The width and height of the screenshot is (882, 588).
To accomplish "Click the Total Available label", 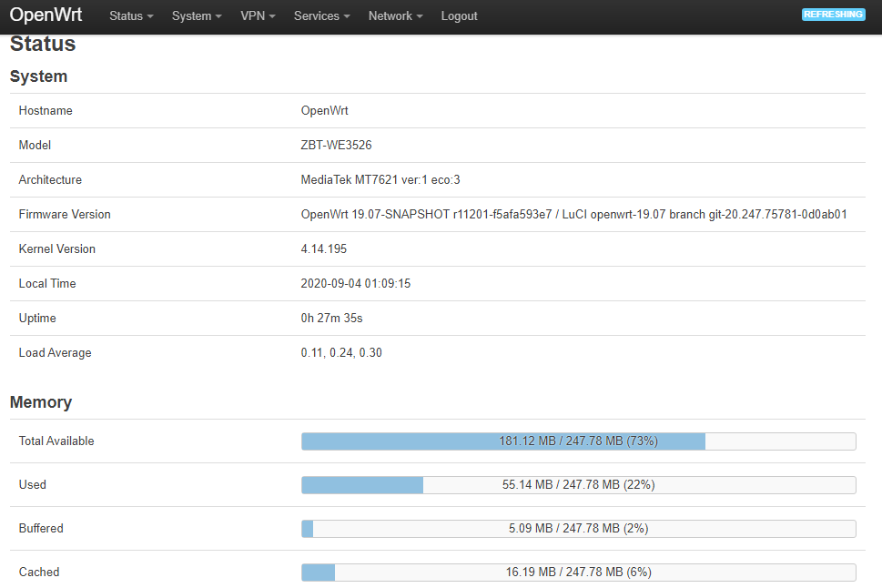I will coord(56,441).
